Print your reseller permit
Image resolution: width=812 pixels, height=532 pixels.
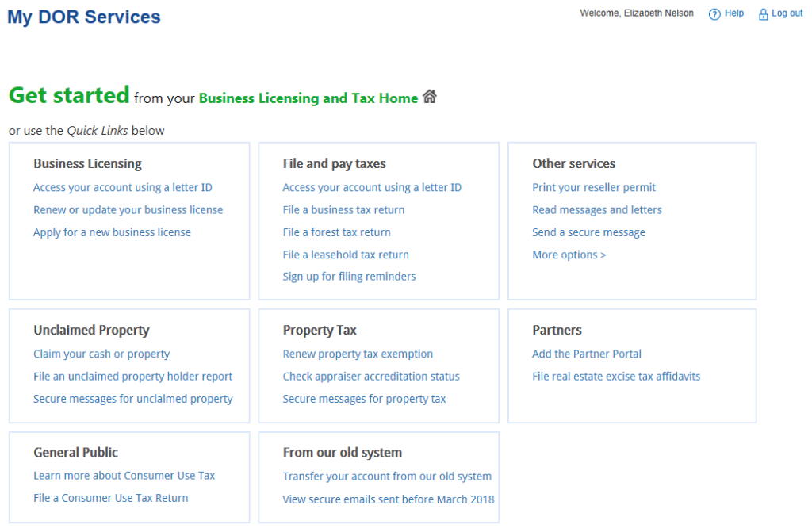tap(594, 187)
